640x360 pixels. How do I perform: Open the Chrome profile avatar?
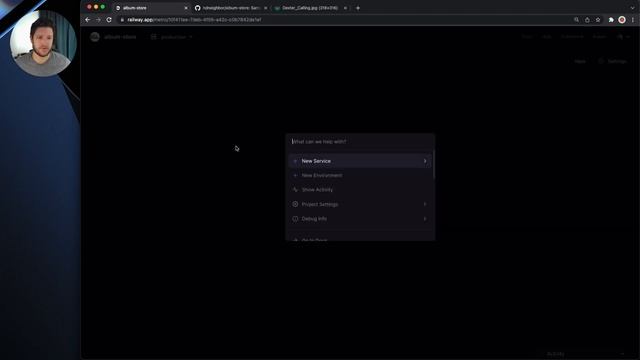pos(622,20)
